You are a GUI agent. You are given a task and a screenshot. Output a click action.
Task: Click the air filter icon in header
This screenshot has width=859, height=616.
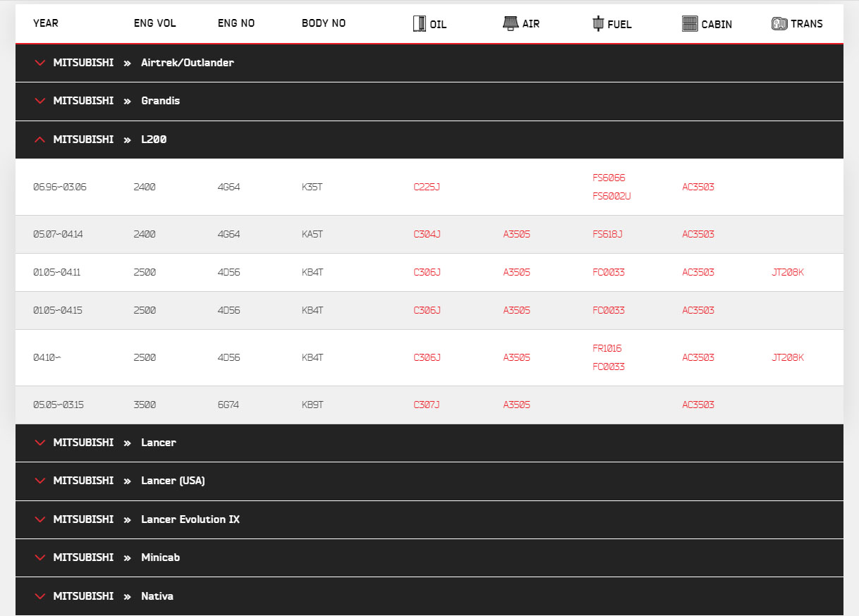[x=511, y=23]
